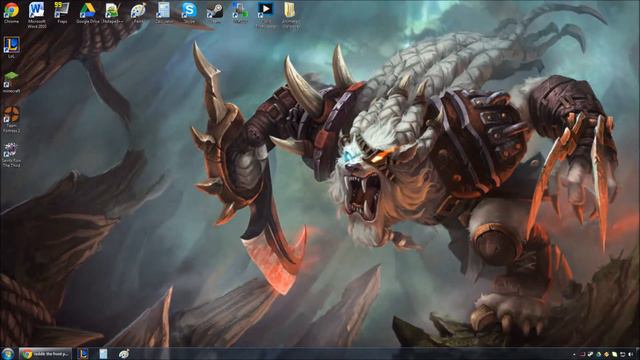Select the Calculator taskbar icon
640x360 pixels.
(103, 354)
